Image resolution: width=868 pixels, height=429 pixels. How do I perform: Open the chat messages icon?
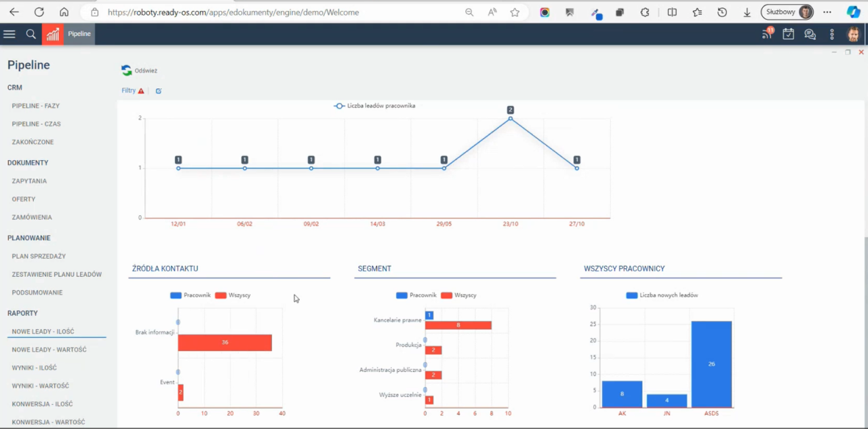coord(810,34)
